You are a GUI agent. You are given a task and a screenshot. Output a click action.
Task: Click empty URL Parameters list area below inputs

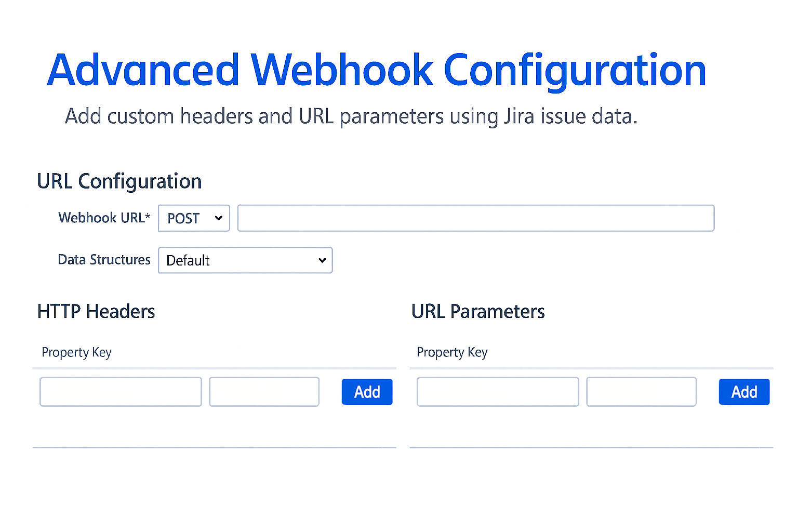(591, 427)
